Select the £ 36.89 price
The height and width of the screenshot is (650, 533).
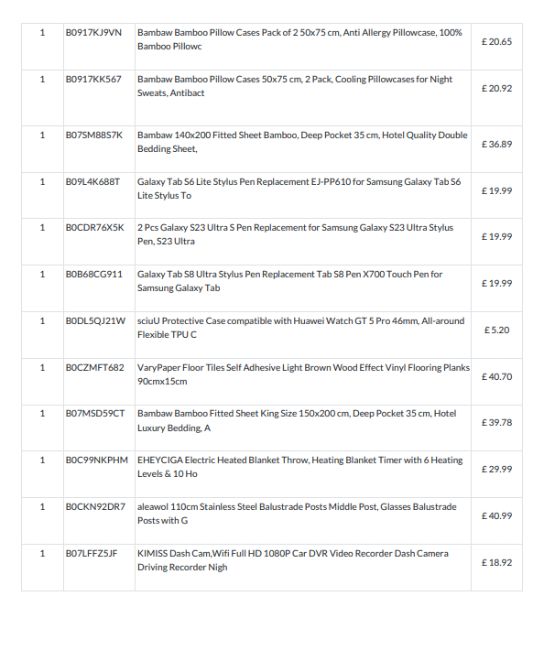[x=497, y=144]
